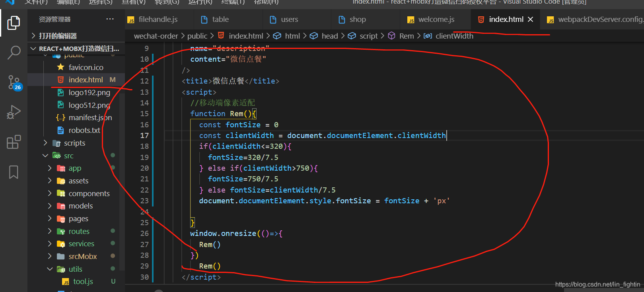The height and width of the screenshot is (292, 644).
Task: Open Source Control view with 26 changes
Action: coord(14,82)
